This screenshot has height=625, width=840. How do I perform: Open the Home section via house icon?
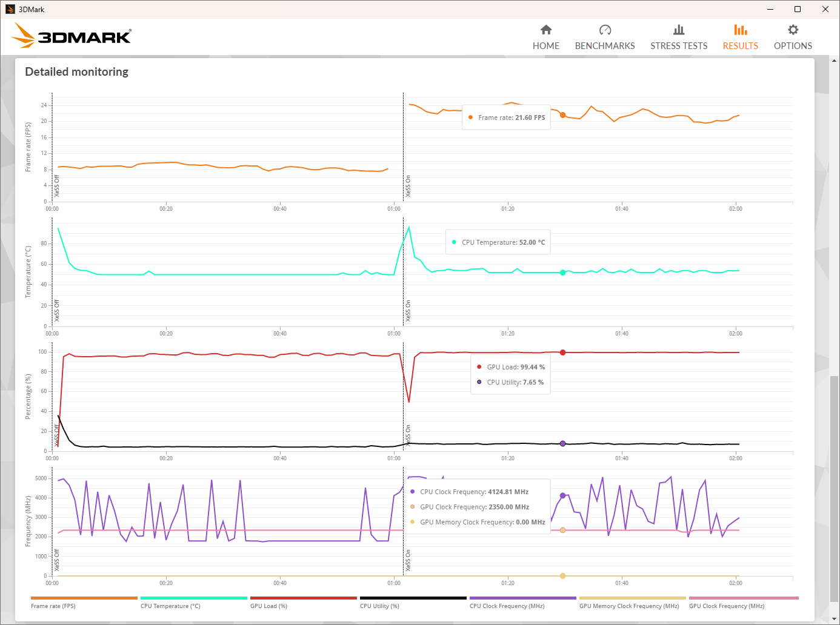point(546,30)
